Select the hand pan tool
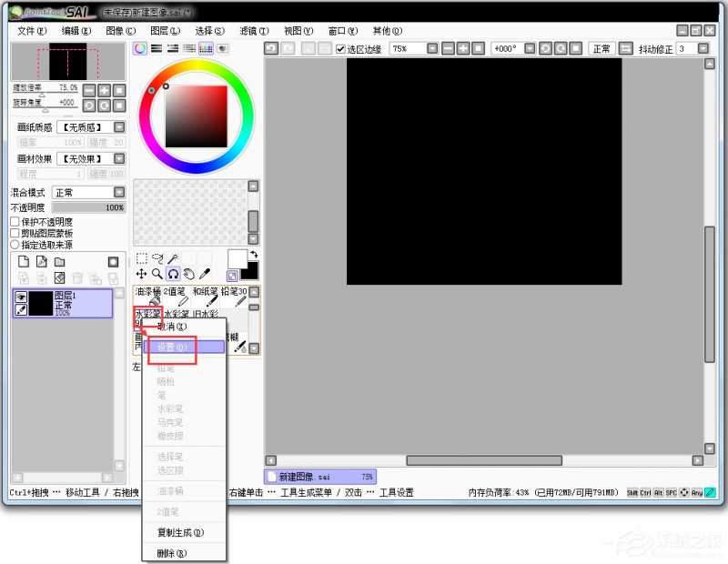Image resolution: width=728 pixels, height=564 pixels. [x=188, y=273]
